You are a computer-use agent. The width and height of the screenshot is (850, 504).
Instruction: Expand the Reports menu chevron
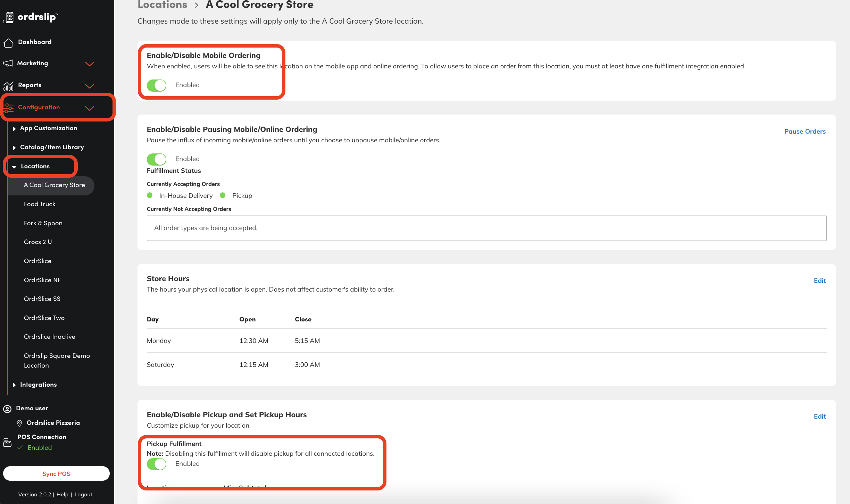[x=90, y=86]
